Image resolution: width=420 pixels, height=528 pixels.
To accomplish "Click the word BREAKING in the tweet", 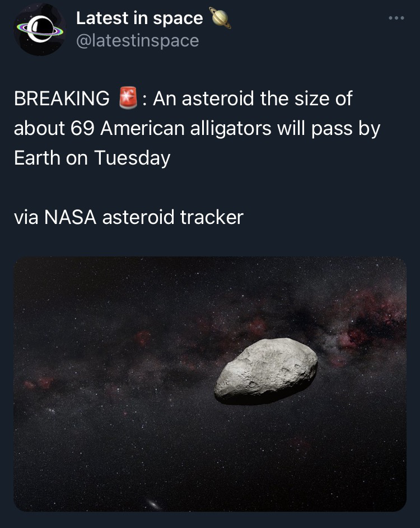I will 62,99.
